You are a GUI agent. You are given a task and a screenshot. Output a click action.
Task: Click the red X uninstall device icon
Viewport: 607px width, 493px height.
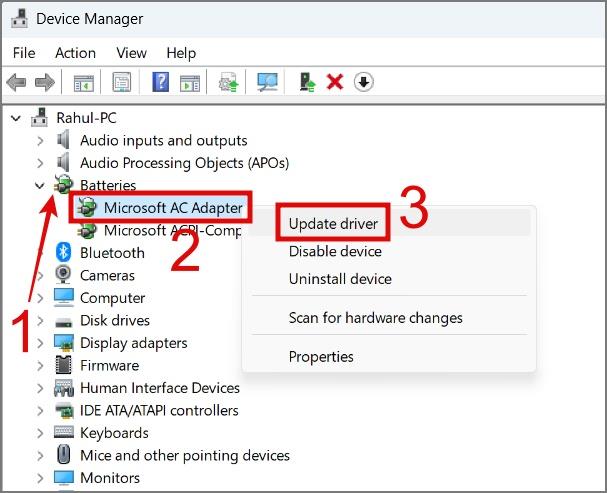click(335, 82)
